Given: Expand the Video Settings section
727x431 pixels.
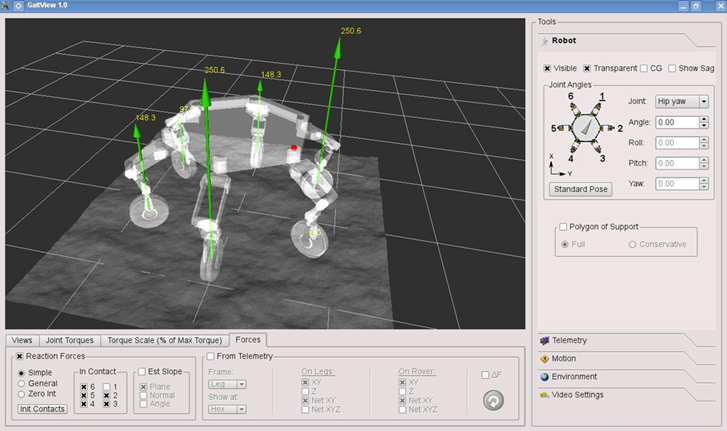Looking at the screenshot, I should coord(626,395).
